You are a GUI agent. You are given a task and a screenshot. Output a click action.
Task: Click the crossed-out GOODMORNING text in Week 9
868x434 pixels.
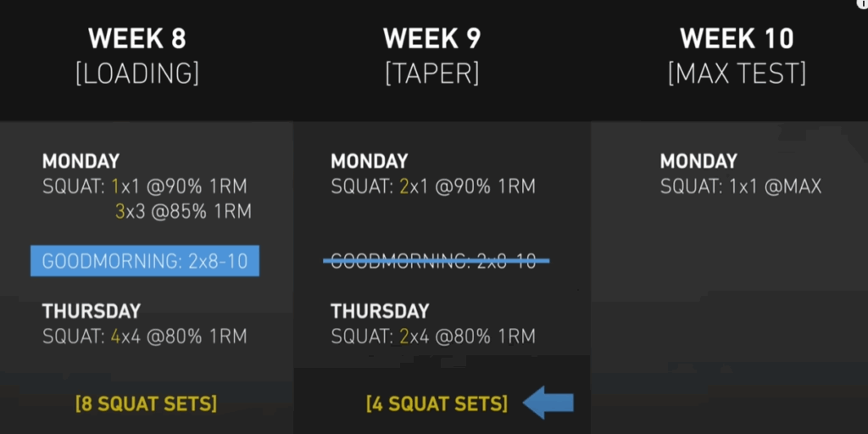pos(437,261)
